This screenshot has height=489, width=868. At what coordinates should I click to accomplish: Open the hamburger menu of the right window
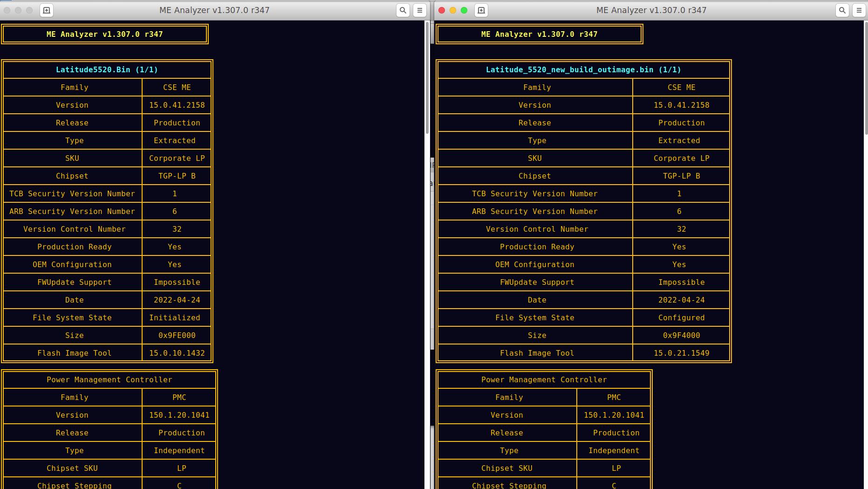pos(859,10)
